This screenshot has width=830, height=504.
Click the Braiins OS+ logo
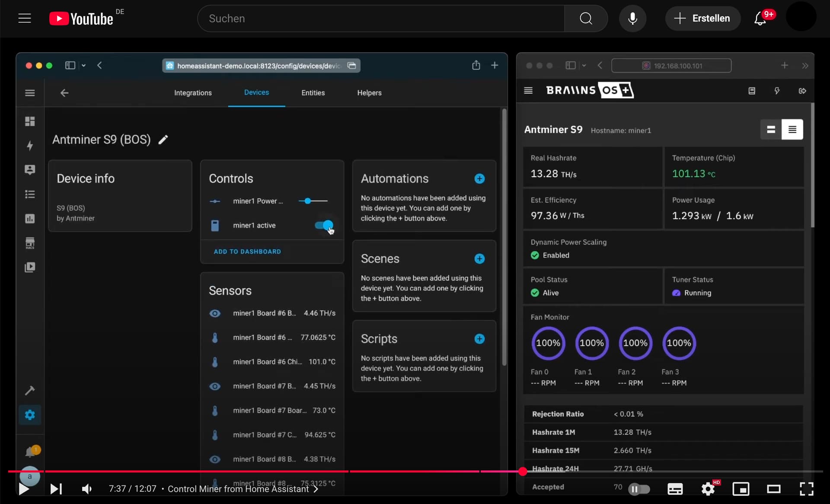tap(590, 90)
